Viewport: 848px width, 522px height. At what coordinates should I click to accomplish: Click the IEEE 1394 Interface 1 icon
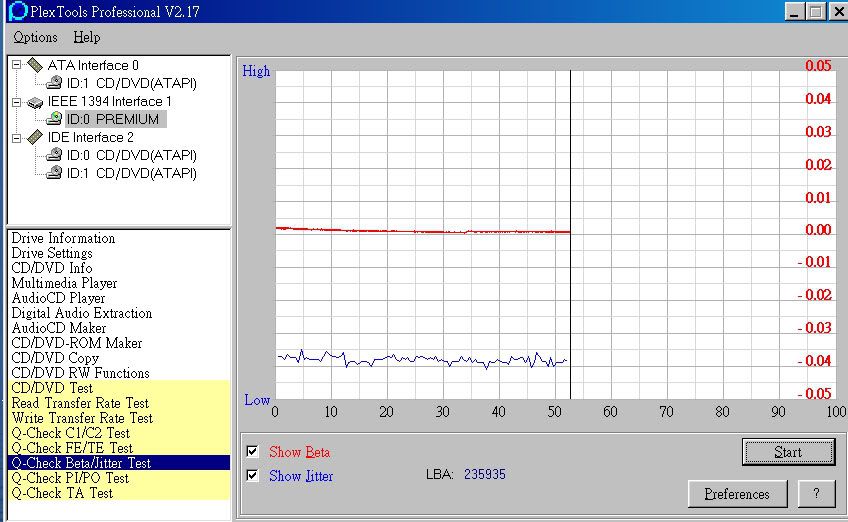point(35,102)
